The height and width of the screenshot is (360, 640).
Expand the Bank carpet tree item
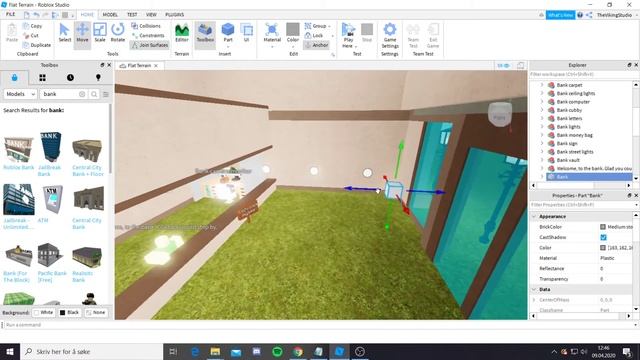coord(542,85)
